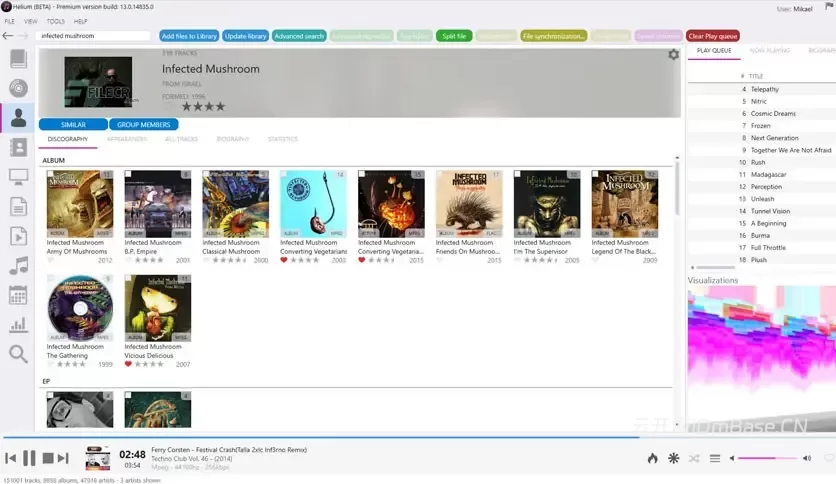Open the monitor icon in the sidebar
The image size is (836, 484).
(18, 176)
